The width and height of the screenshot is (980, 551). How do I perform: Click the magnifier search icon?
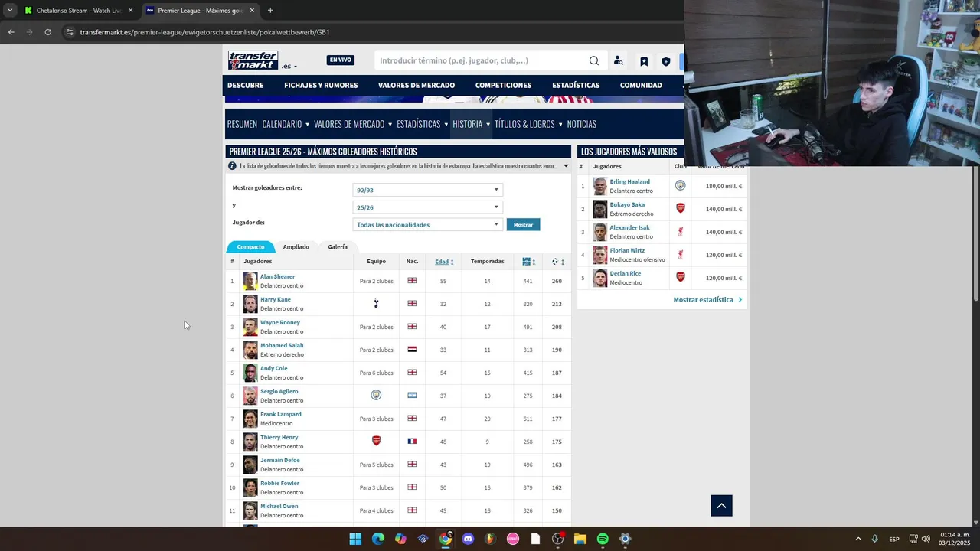click(x=594, y=61)
